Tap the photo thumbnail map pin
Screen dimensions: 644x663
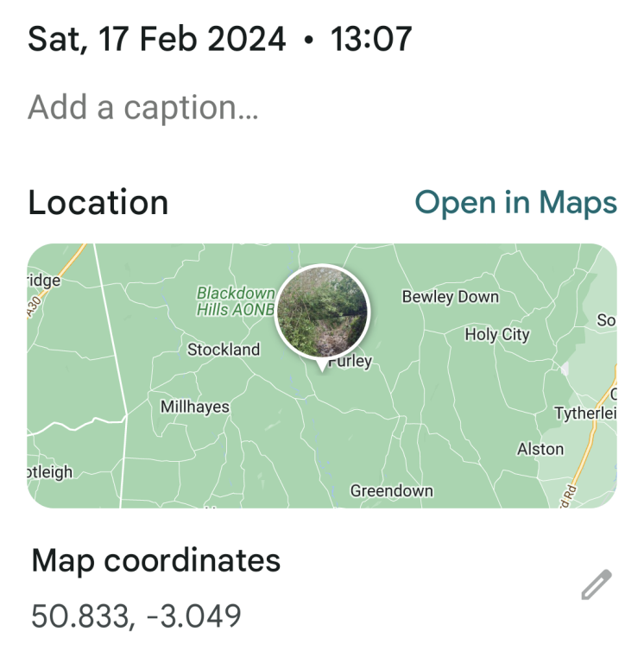tap(322, 311)
